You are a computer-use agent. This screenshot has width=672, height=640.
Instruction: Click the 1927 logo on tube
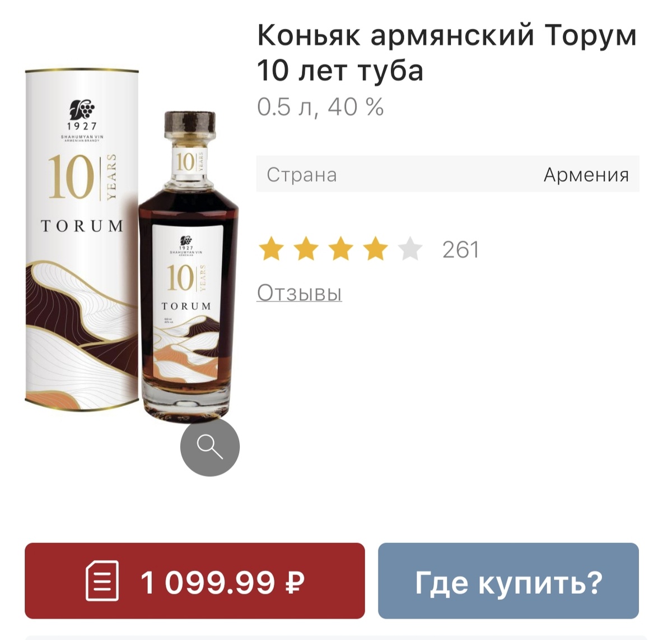pyautogui.click(x=82, y=115)
